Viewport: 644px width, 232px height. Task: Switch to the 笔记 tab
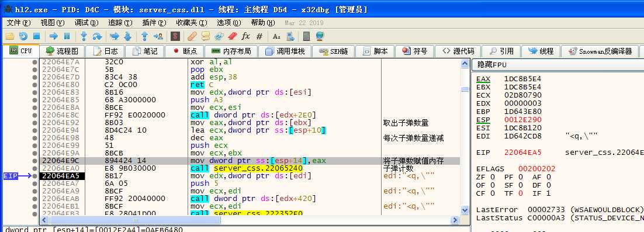[x=145, y=51]
